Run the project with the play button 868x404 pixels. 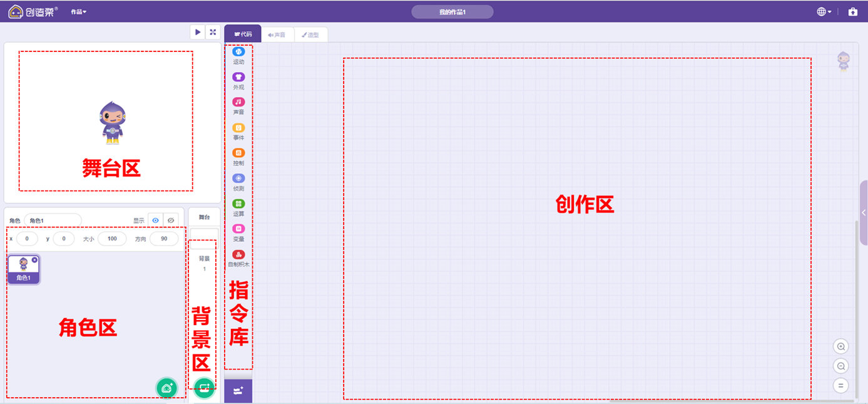tap(197, 31)
